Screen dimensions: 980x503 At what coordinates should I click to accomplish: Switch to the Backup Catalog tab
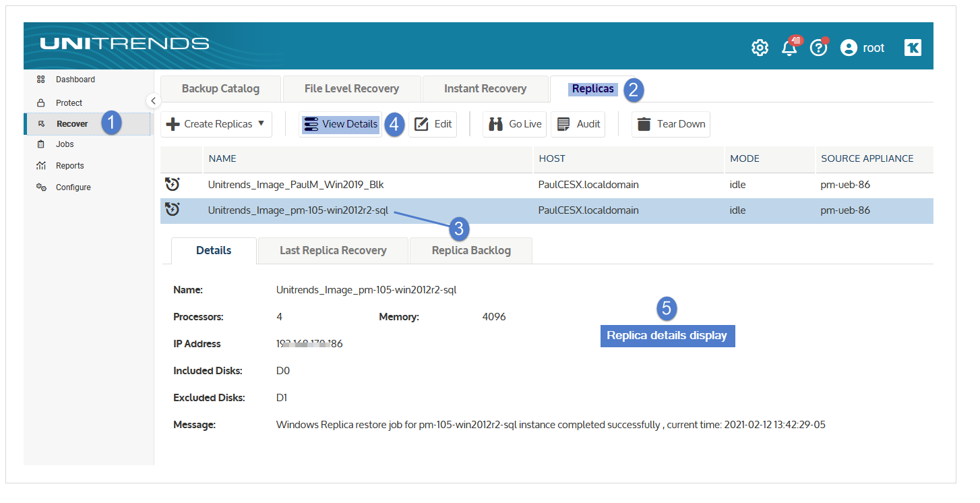point(220,89)
